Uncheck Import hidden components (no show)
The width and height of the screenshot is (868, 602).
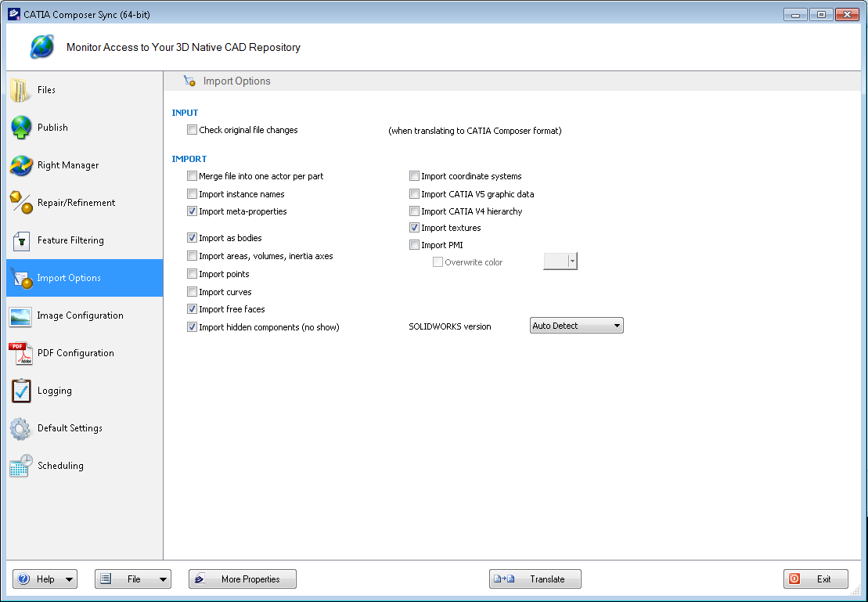[192, 326]
